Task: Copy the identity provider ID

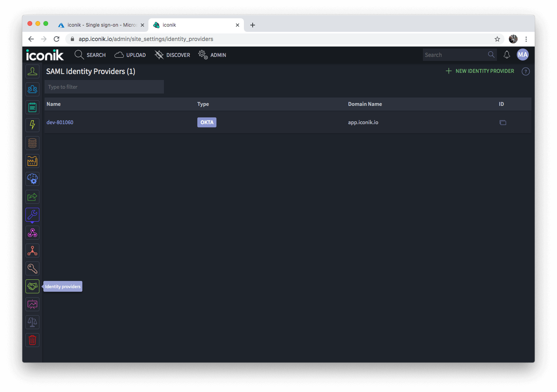Action: click(503, 122)
